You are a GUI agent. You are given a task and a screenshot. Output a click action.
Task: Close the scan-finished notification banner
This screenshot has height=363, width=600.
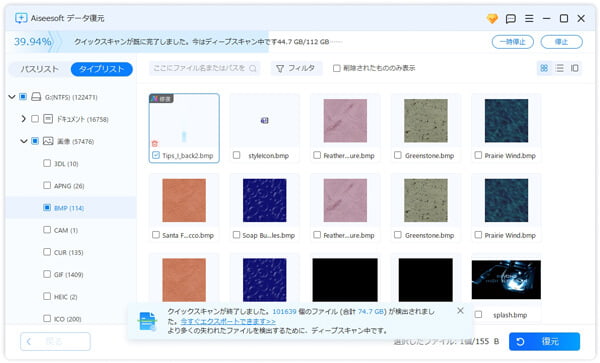coord(460,311)
